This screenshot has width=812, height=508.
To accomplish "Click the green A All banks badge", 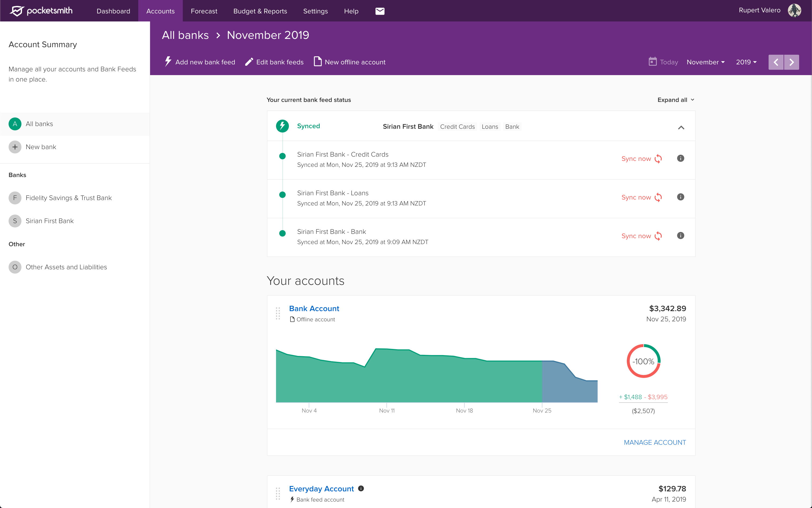I will (x=15, y=124).
